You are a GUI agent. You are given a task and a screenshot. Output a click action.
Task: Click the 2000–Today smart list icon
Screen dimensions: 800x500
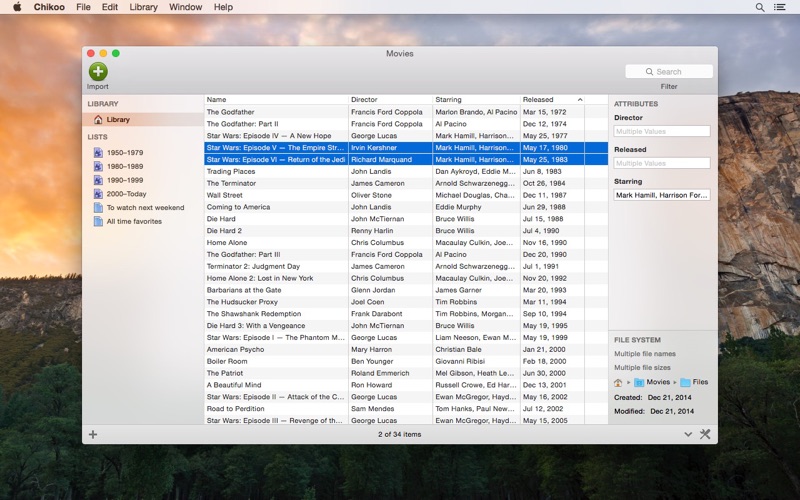pyautogui.click(x=98, y=194)
